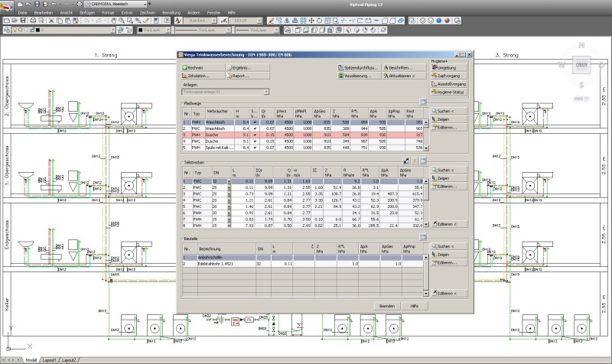Click Suchen in the Teilstrecken section
Screen dimensions: 612x364
(x=449, y=170)
